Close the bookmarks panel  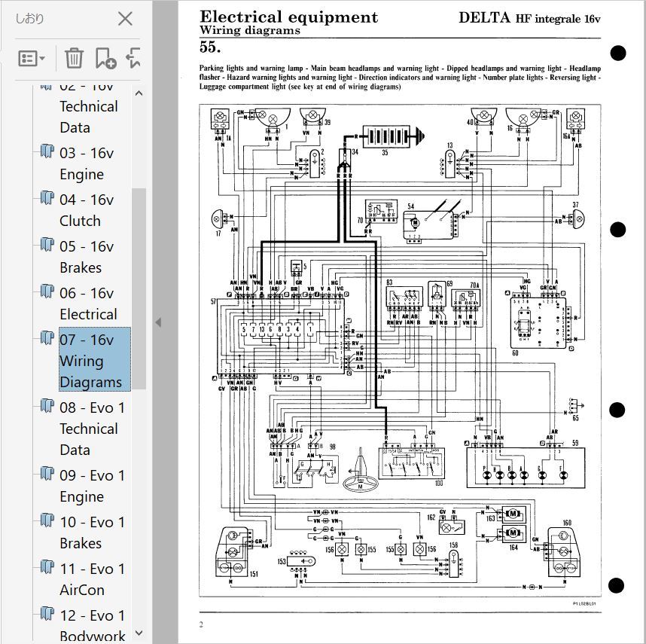click(x=125, y=19)
